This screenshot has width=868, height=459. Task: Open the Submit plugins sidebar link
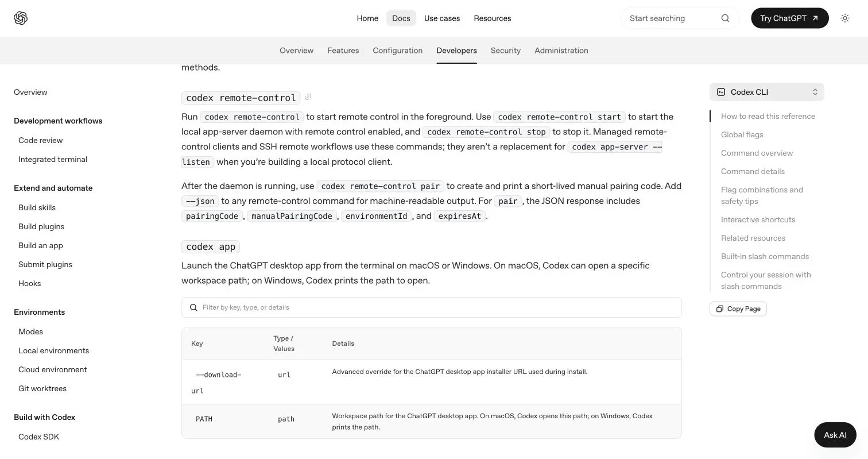click(x=45, y=264)
